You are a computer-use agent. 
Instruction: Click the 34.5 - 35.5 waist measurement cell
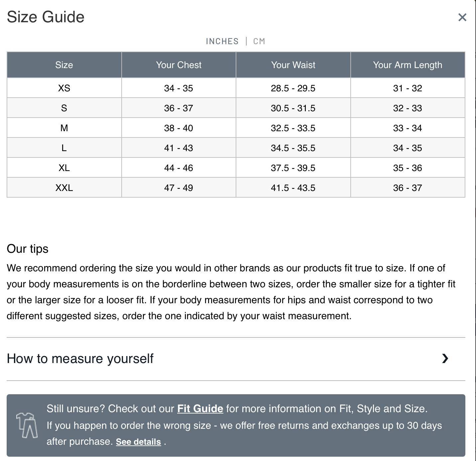[293, 148]
